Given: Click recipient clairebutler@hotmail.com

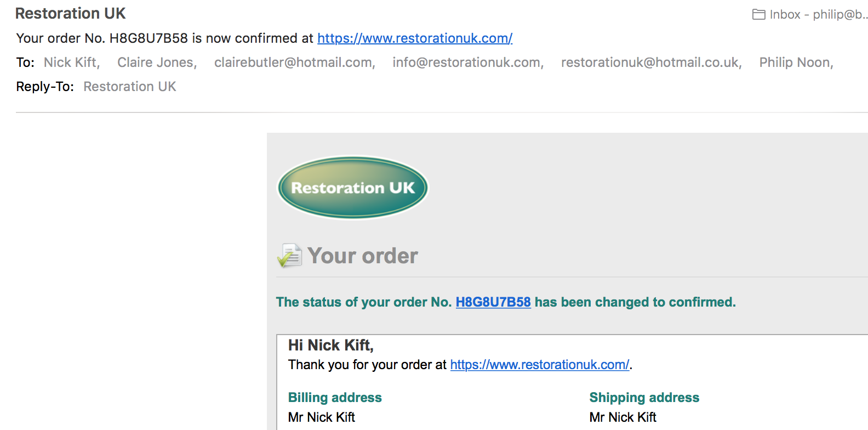Looking at the screenshot, I should coord(293,63).
